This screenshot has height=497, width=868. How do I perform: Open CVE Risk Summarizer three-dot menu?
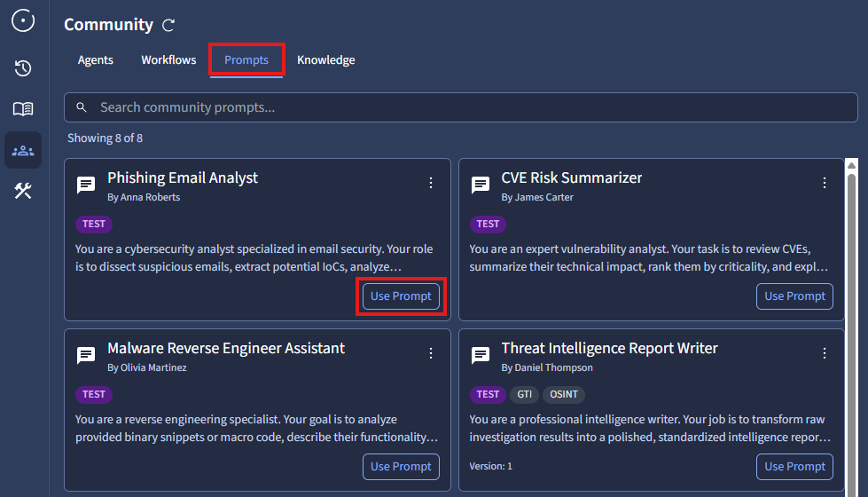coord(825,183)
